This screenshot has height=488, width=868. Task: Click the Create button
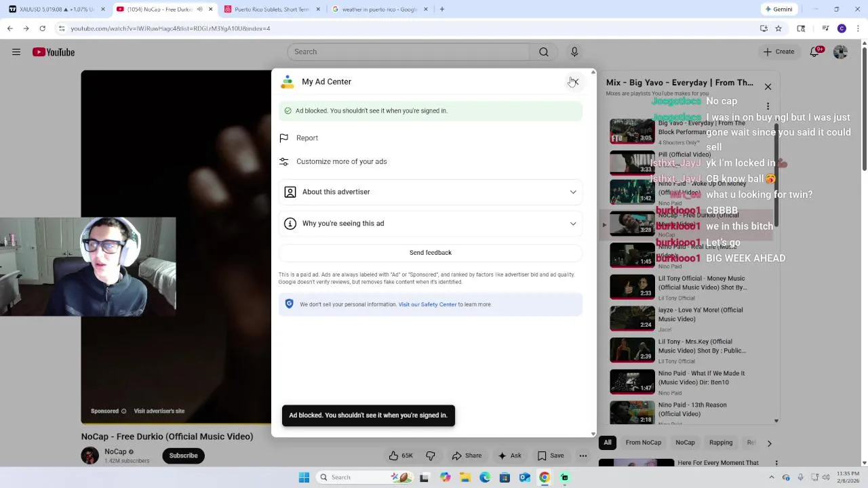coord(778,52)
